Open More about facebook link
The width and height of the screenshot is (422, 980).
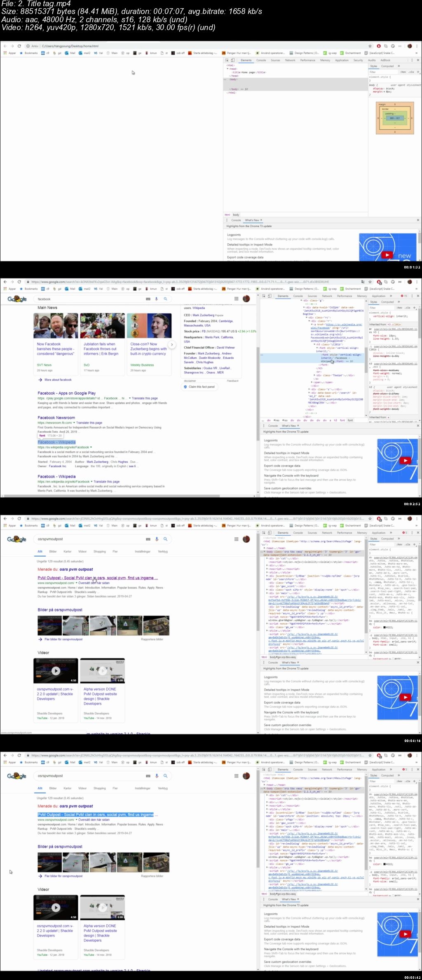[x=58, y=380]
